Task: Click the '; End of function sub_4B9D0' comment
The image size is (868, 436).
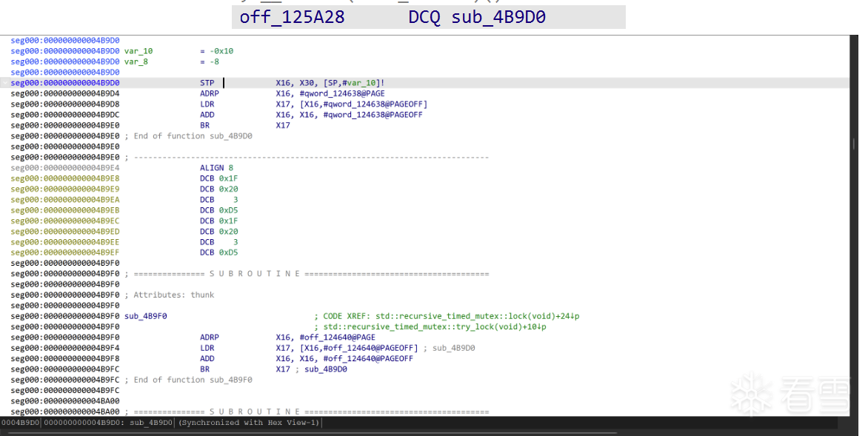Action: tap(188, 135)
